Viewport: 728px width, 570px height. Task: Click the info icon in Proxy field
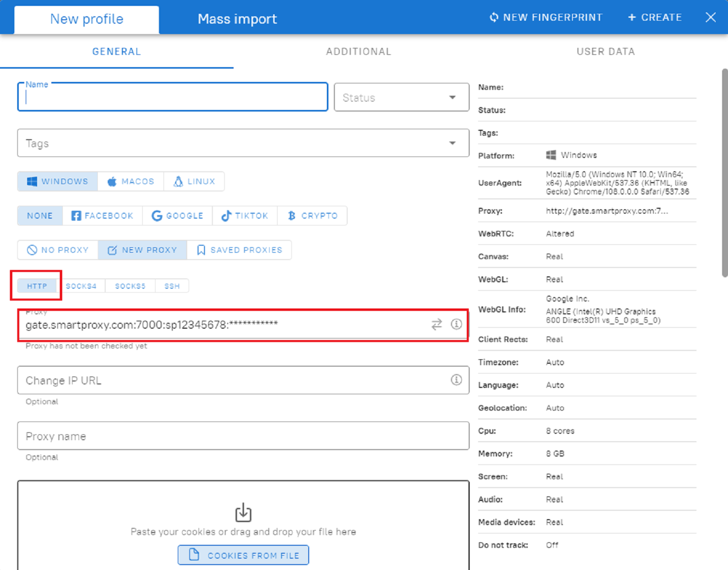pyautogui.click(x=456, y=324)
